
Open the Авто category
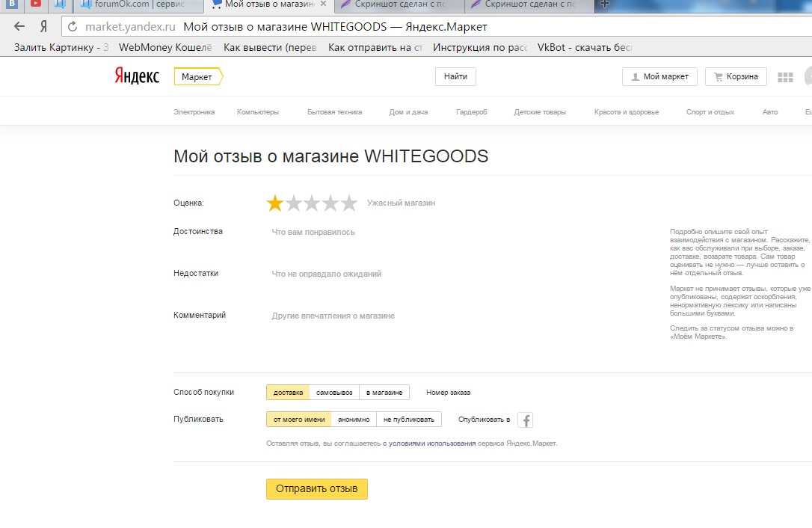click(770, 112)
